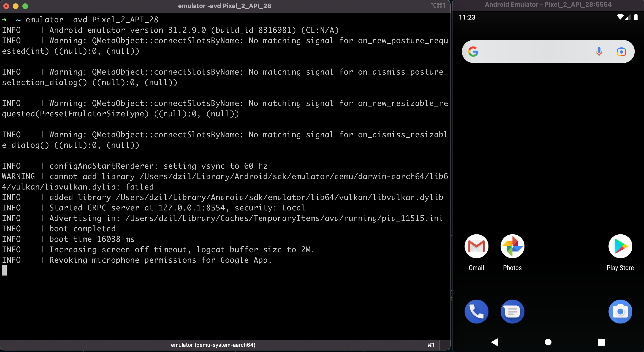Open Google Lens camera icon
The width and height of the screenshot is (644, 352).
point(621,52)
